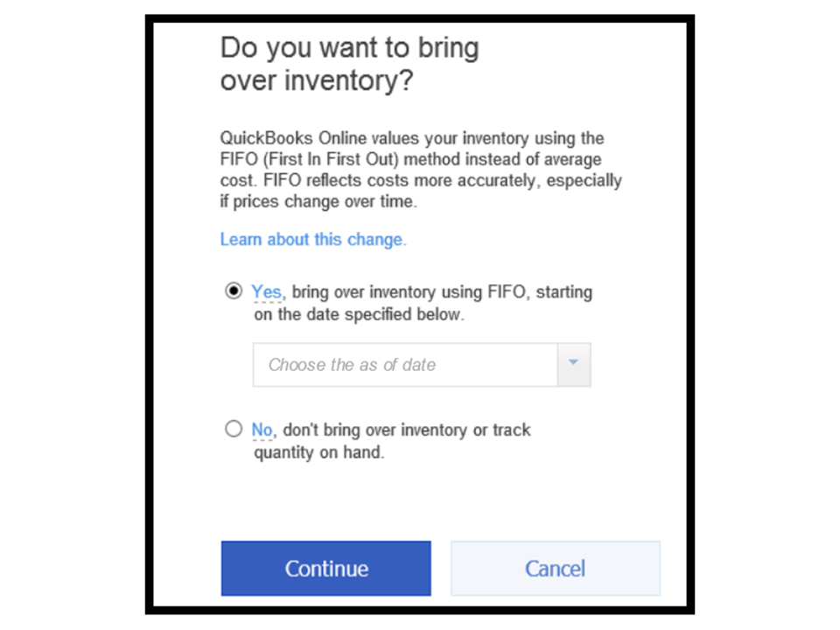Click the FIFO explanation paragraph
This screenshot has height=630, width=840.
pos(420,169)
